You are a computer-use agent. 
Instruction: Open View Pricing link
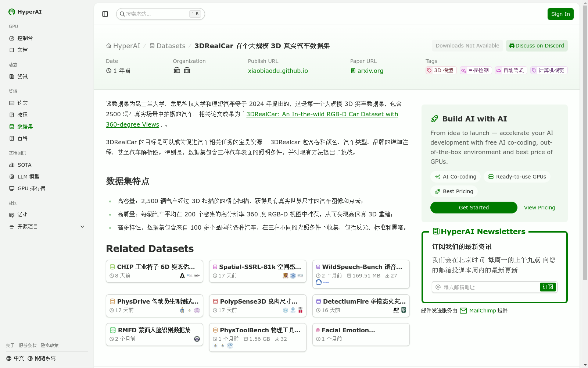pos(539,208)
